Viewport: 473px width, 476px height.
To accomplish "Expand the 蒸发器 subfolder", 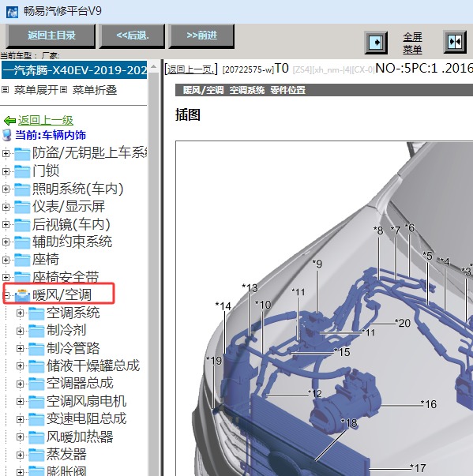I will tap(20, 455).
